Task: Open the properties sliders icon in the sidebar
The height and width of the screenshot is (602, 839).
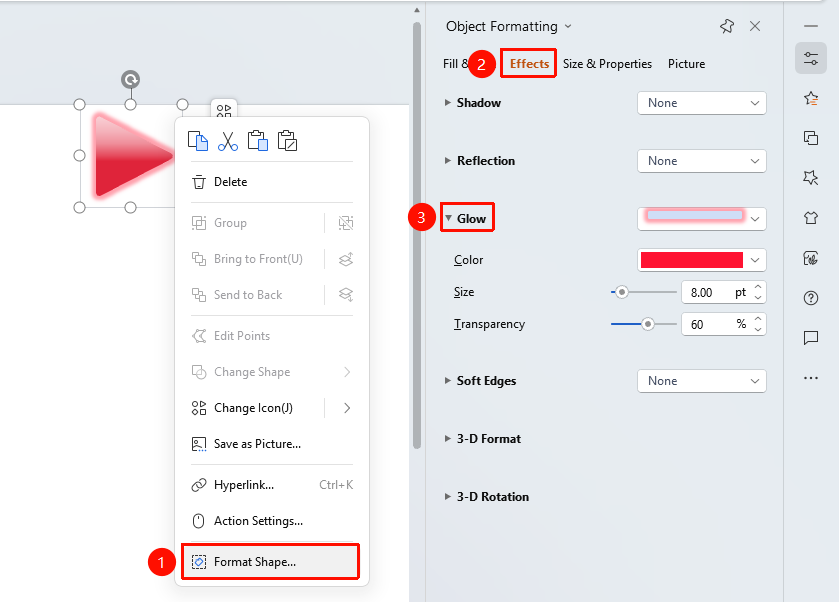Action: [x=811, y=58]
